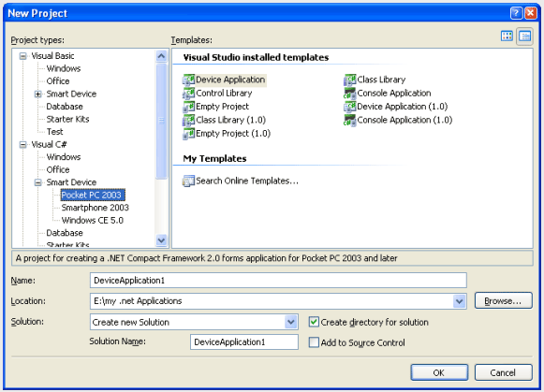The height and width of the screenshot is (392, 544).
Task: Select Windows under Visual Basic
Action: pyautogui.click(x=64, y=68)
